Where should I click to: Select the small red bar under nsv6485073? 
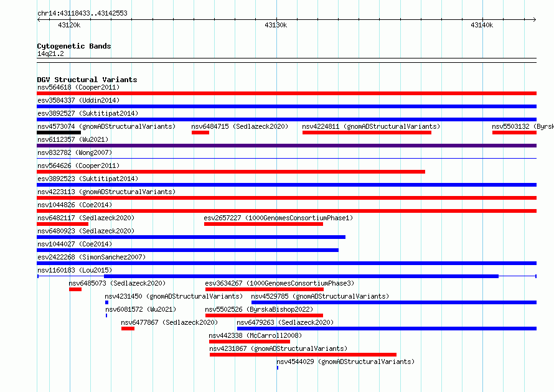point(75,289)
